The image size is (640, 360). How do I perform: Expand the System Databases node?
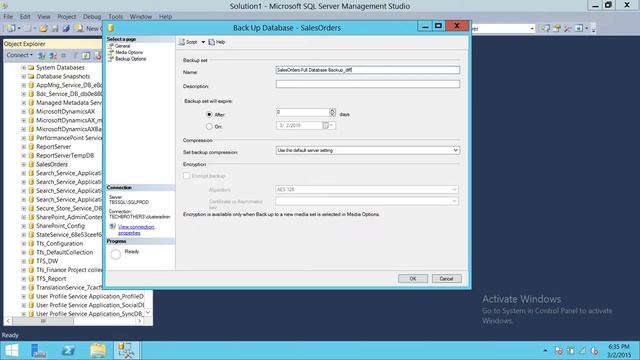[24, 68]
